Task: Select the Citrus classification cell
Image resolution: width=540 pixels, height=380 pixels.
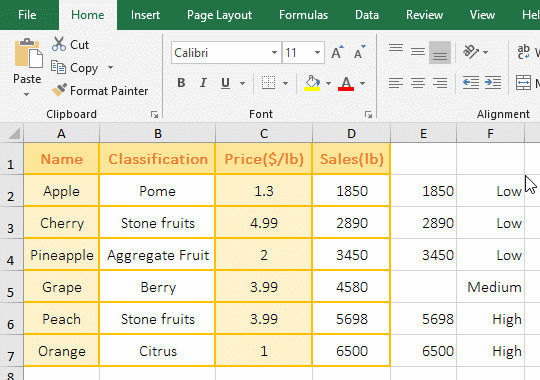Action: point(157,351)
